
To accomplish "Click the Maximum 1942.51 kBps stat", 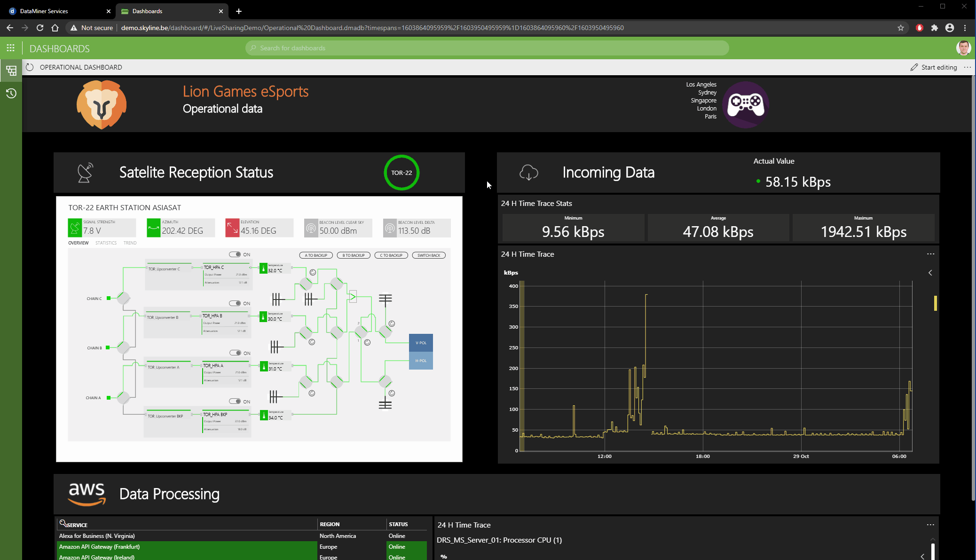I will pyautogui.click(x=863, y=228).
